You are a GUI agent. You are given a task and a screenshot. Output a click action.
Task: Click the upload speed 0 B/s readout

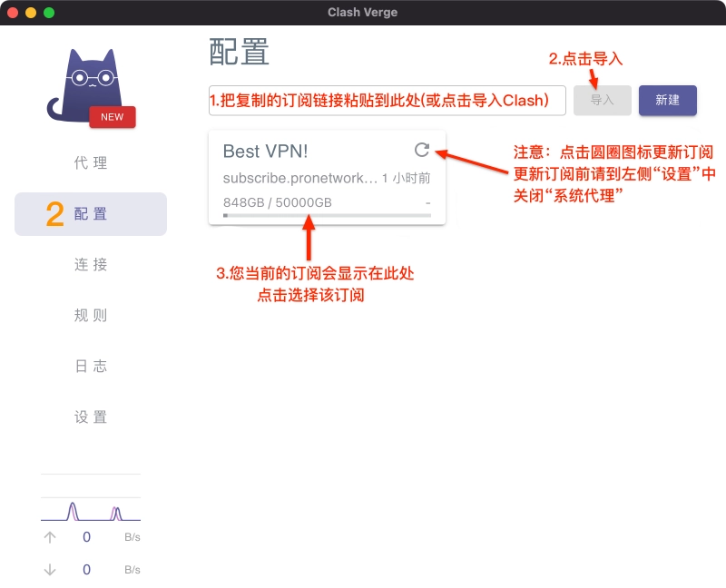click(x=86, y=537)
